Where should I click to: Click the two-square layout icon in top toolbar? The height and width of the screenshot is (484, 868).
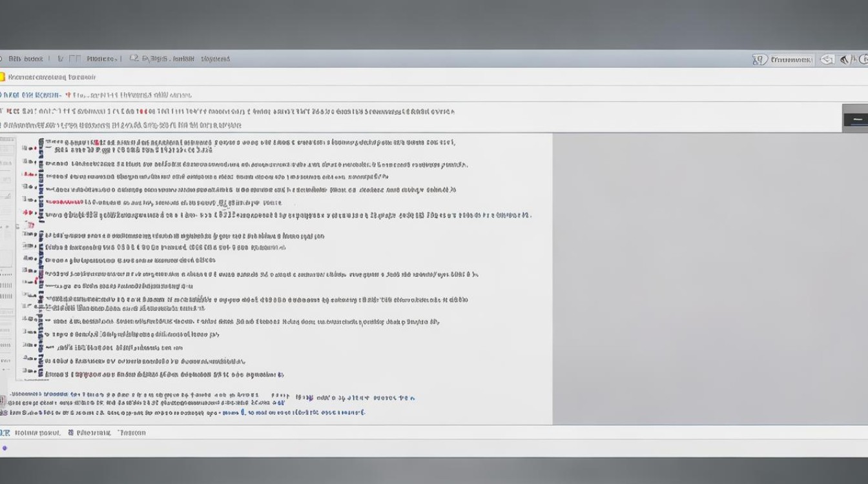(x=74, y=59)
